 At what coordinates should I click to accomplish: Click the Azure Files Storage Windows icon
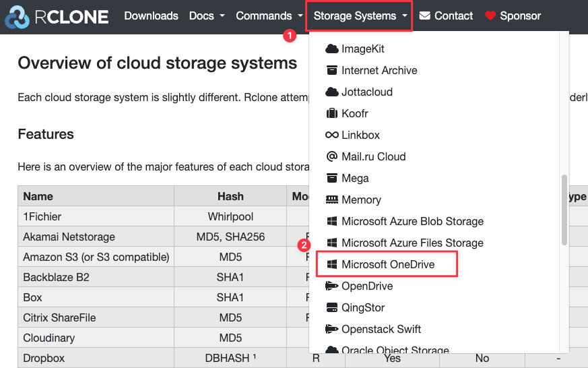(x=332, y=243)
